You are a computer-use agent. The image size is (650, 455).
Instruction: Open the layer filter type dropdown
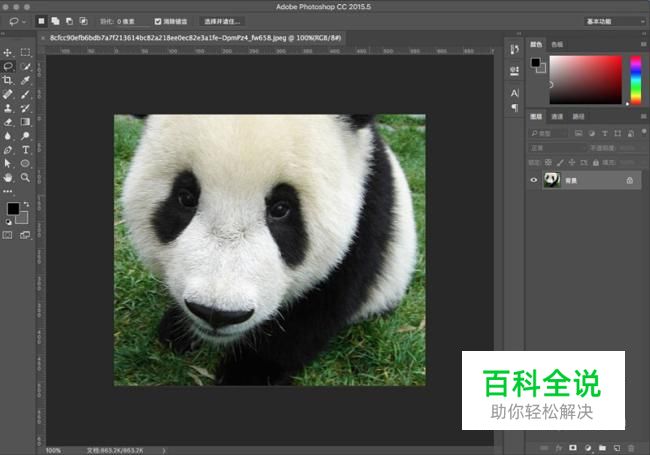click(549, 132)
